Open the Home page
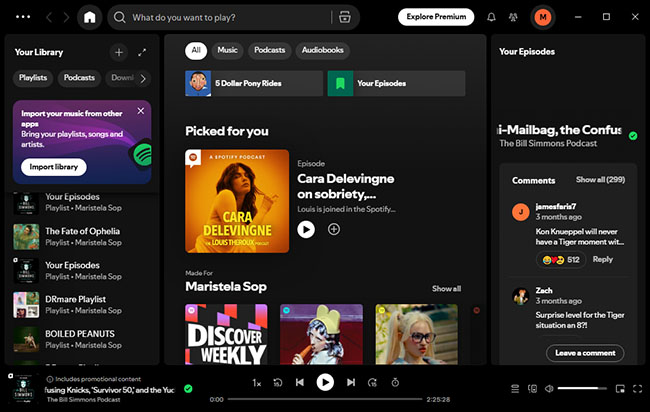The height and width of the screenshot is (412, 650). tap(90, 17)
